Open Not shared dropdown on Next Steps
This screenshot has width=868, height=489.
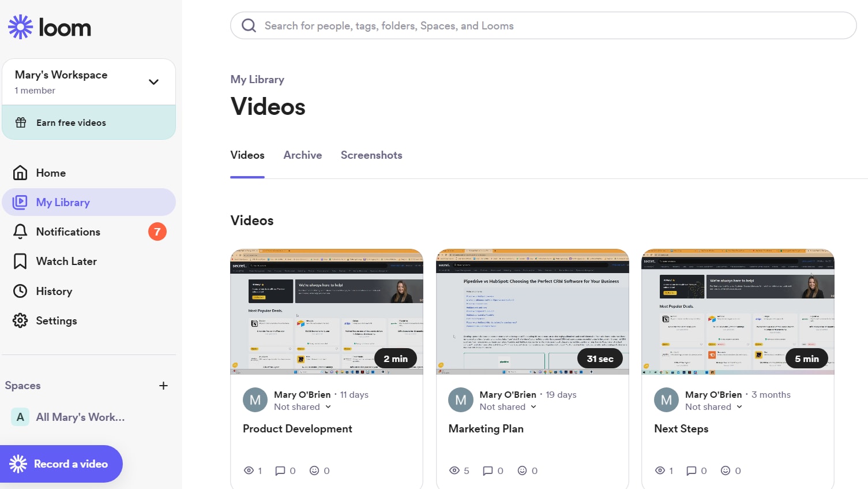(714, 406)
